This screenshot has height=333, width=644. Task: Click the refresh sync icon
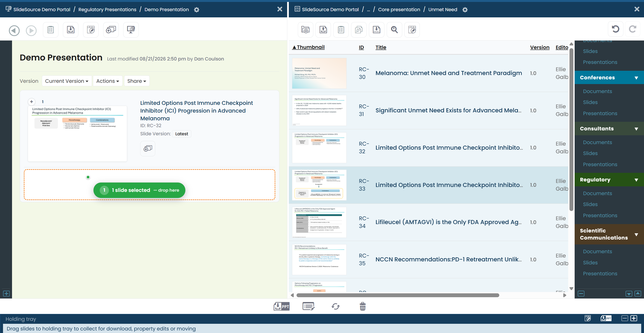click(x=335, y=306)
